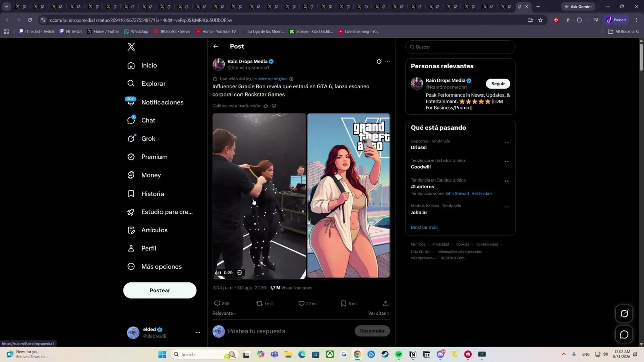
Task: Click the Perfil person icon
Action: pos(131,248)
